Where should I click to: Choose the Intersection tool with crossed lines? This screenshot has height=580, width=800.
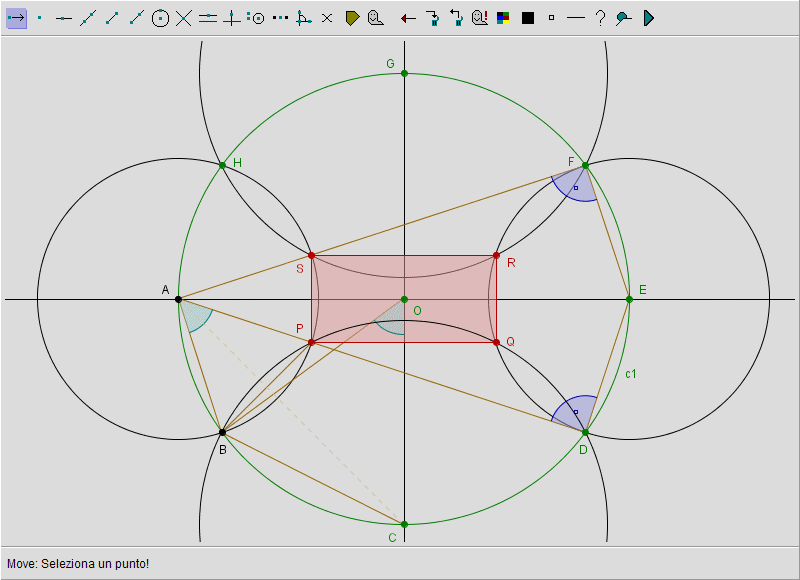(x=184, y=18)
